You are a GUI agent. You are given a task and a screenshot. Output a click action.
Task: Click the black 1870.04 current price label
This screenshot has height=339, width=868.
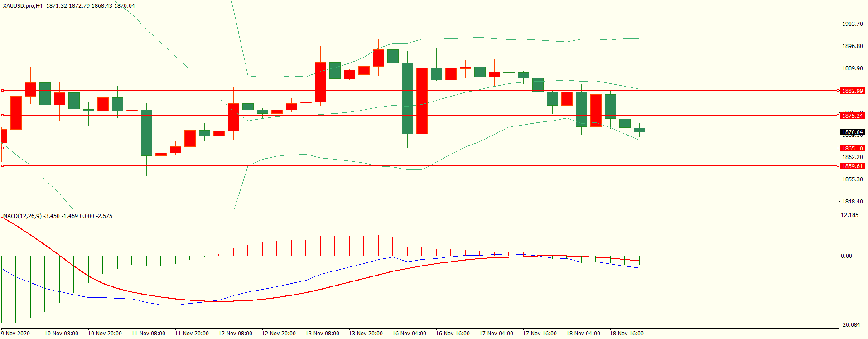(x=852, y=132)
